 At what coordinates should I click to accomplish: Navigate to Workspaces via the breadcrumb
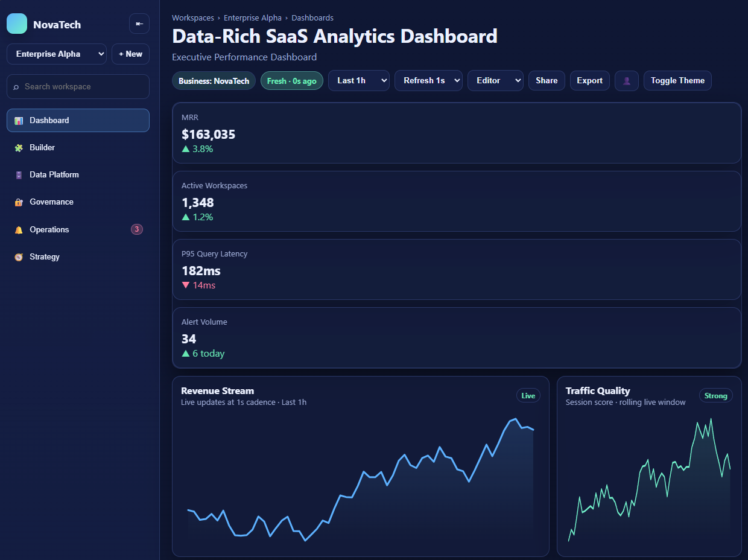192,17
